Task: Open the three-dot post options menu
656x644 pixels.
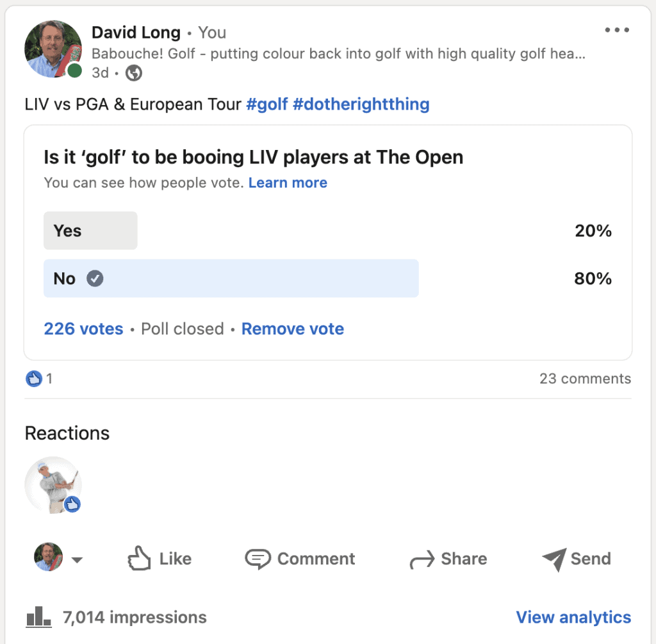Action: tap(617, 30)
